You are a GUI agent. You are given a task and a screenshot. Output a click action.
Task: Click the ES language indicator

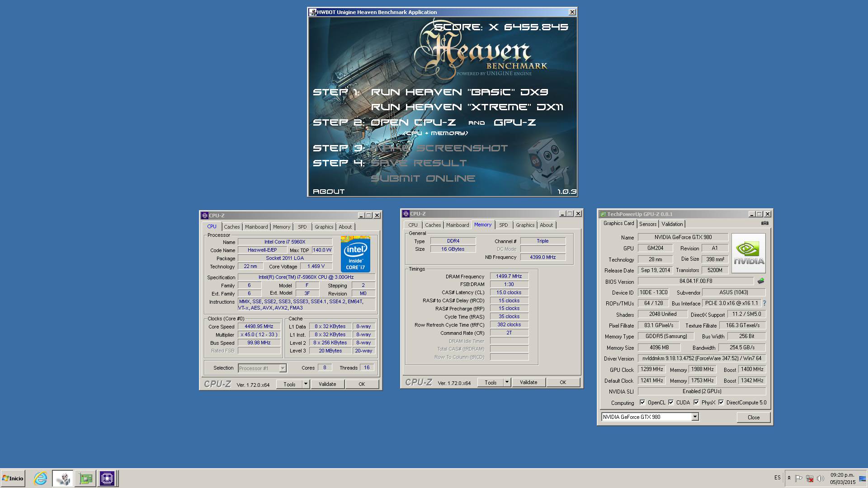click(x=777, y=478)
